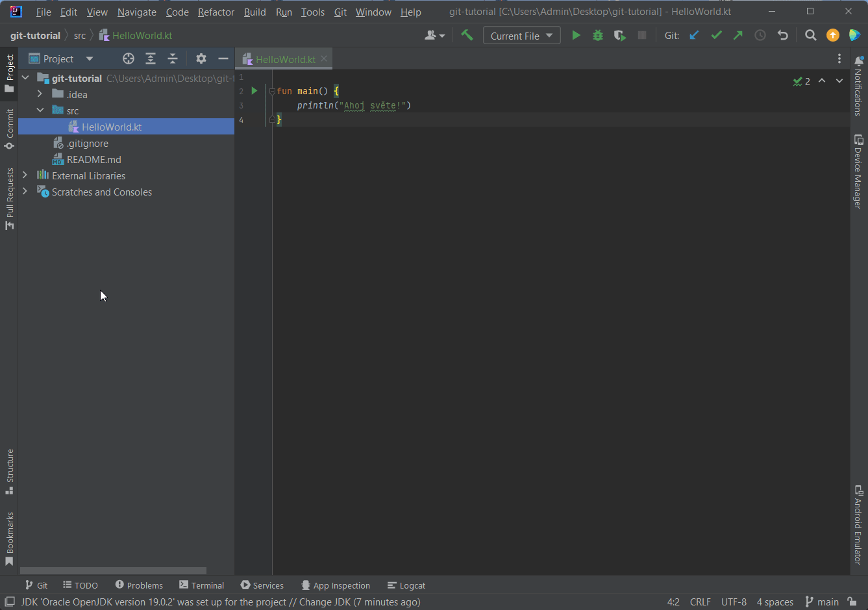
Task: Start the Debug session
Action: (597, 35)
